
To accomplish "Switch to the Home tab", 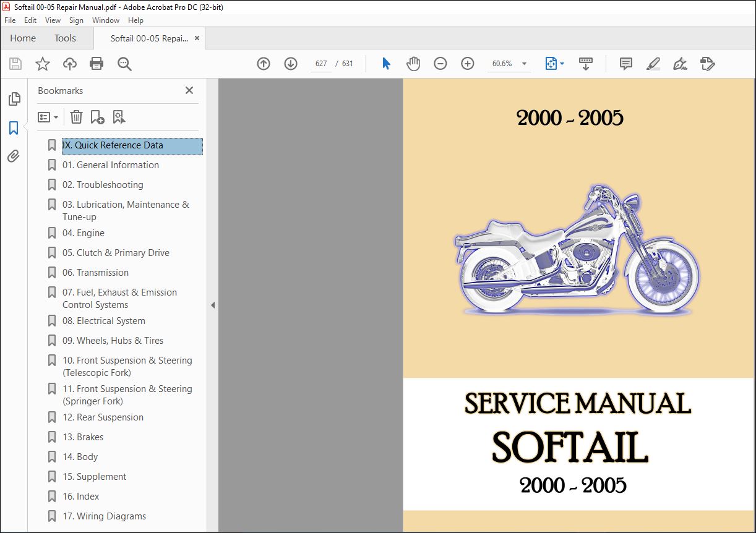I will [23, 38].
